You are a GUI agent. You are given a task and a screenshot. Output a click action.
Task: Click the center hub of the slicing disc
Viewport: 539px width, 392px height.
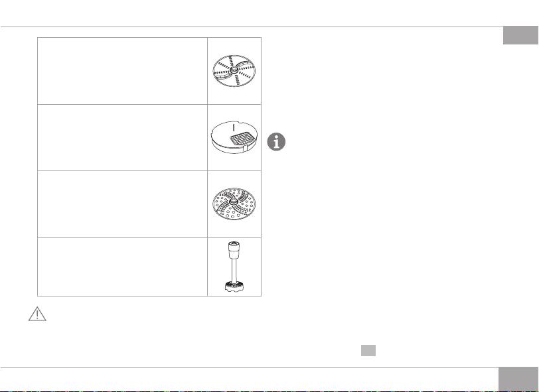tap(234, 70)
